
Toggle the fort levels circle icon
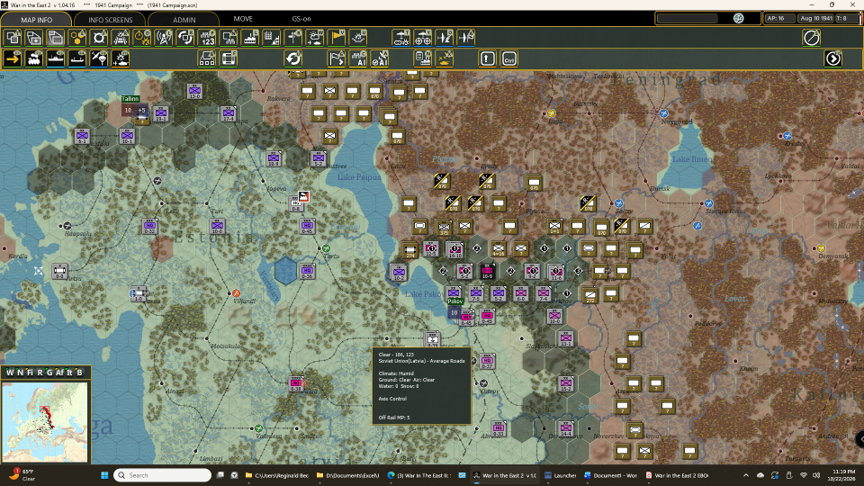point(99,38)
